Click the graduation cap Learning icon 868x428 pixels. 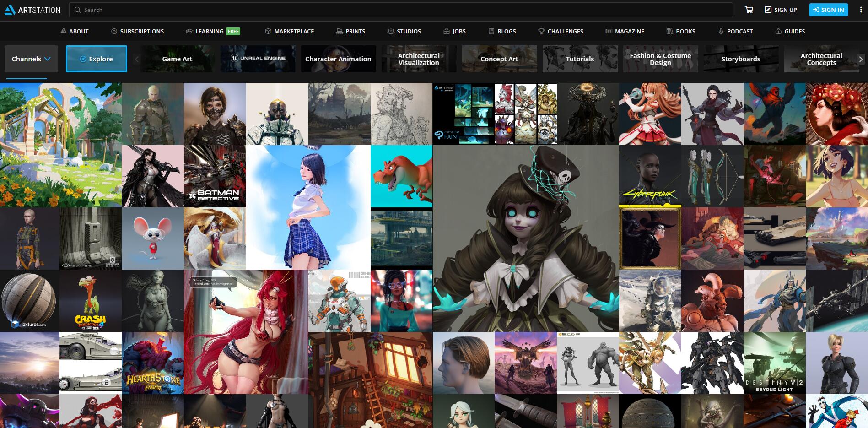[189, 31]
